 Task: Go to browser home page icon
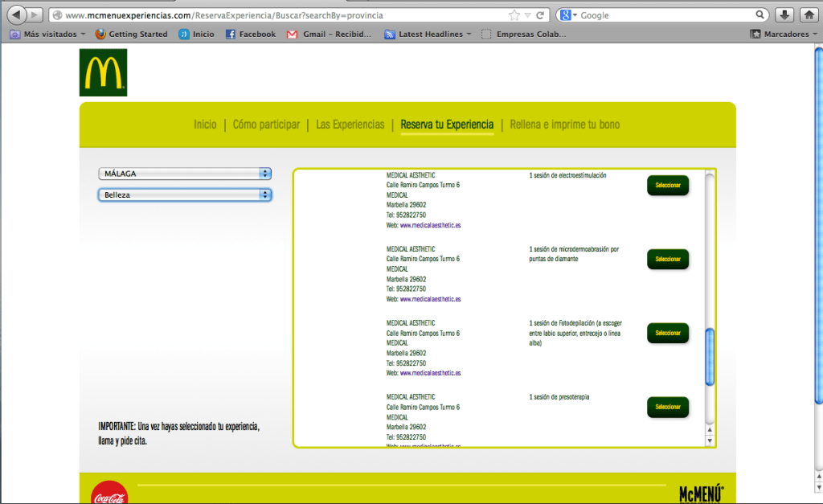point(809,15)
